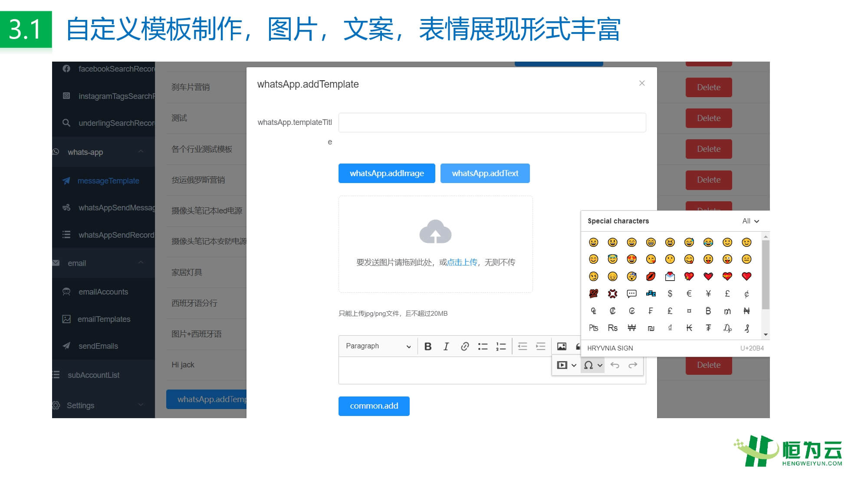Insert the dollar sign character
The width and height of the screenshot is (868, 488).
(670, 294)
